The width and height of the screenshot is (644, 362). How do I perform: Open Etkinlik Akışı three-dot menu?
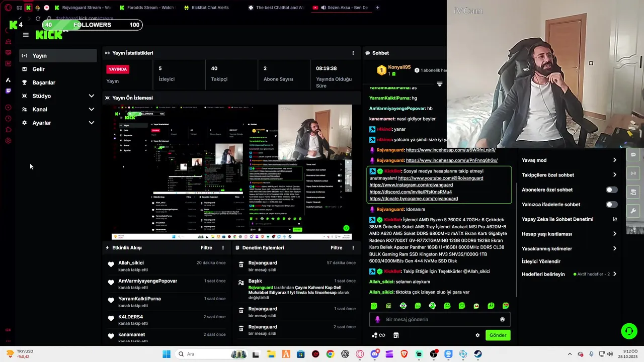pos(223,248)
